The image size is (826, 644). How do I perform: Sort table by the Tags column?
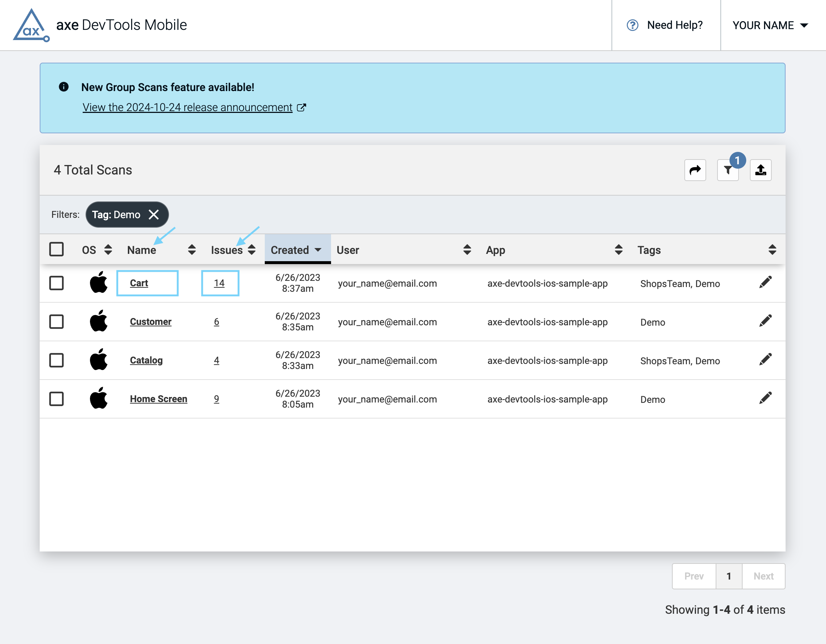coord(772,250)
